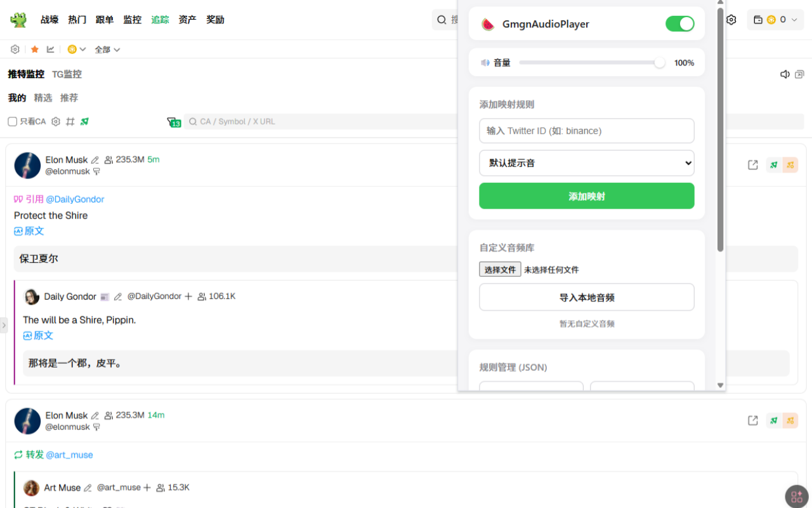Show 原文 under The will be a Shire, Pippin
The width and height of the screenshot is (812, 508).
pos(38,335)
